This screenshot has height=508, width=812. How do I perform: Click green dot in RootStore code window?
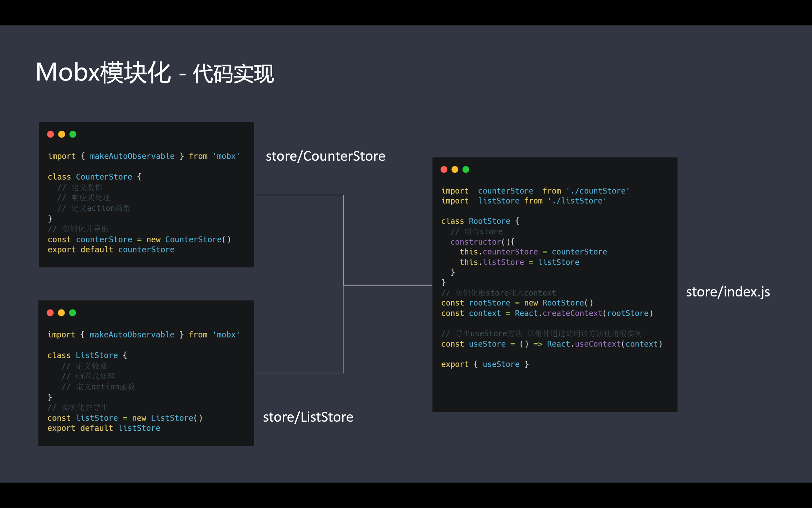tap(466, 169)
